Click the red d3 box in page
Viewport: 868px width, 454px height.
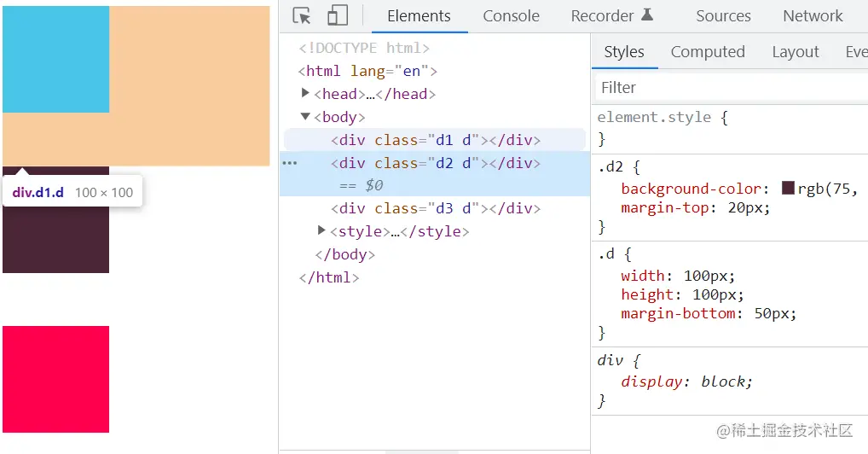(x=56, y=379)
